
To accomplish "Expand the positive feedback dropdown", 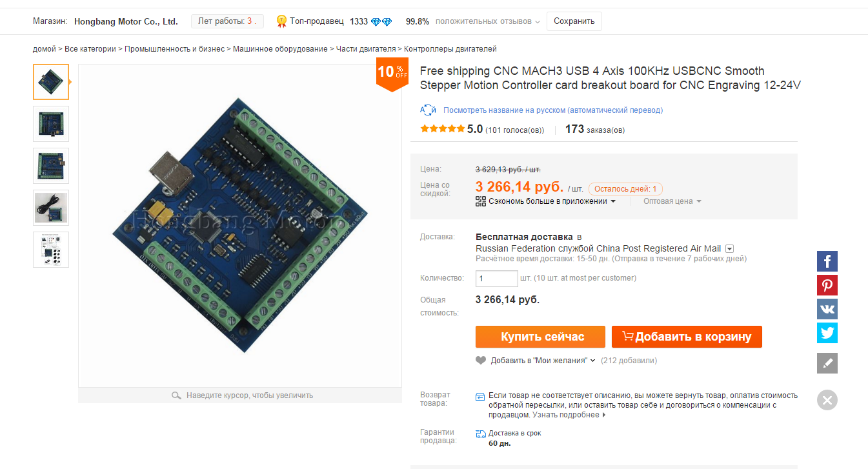I will 536,22.
